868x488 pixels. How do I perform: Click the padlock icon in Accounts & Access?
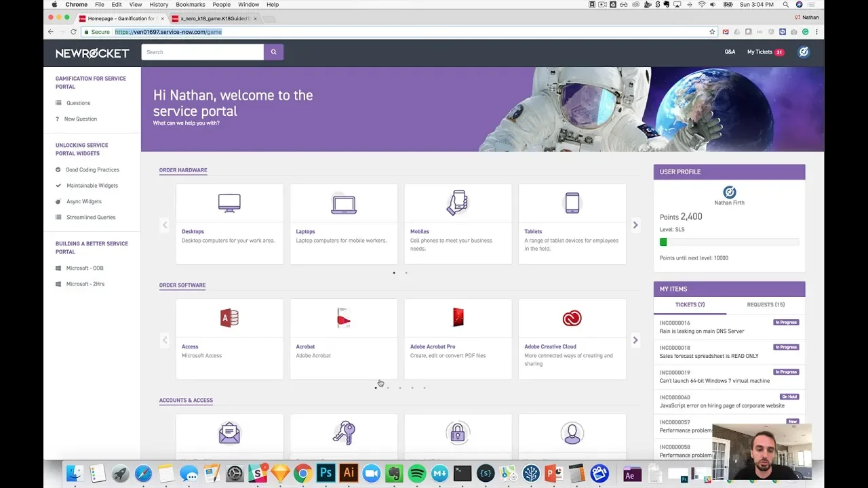458,432
